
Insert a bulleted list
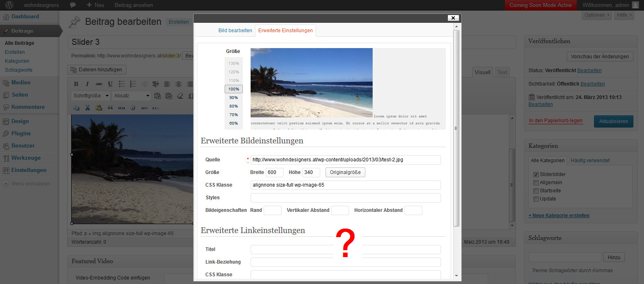pyautogui.click(x=122, y=84)
